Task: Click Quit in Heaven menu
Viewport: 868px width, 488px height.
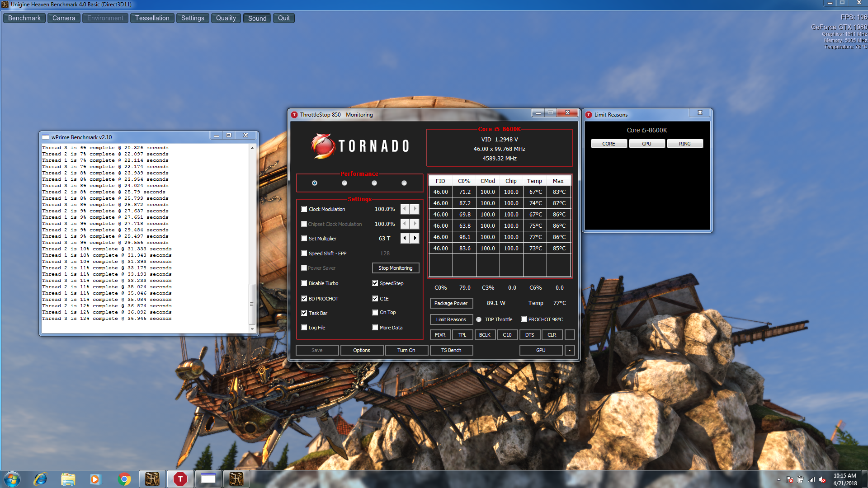Action: click(284, 18)
